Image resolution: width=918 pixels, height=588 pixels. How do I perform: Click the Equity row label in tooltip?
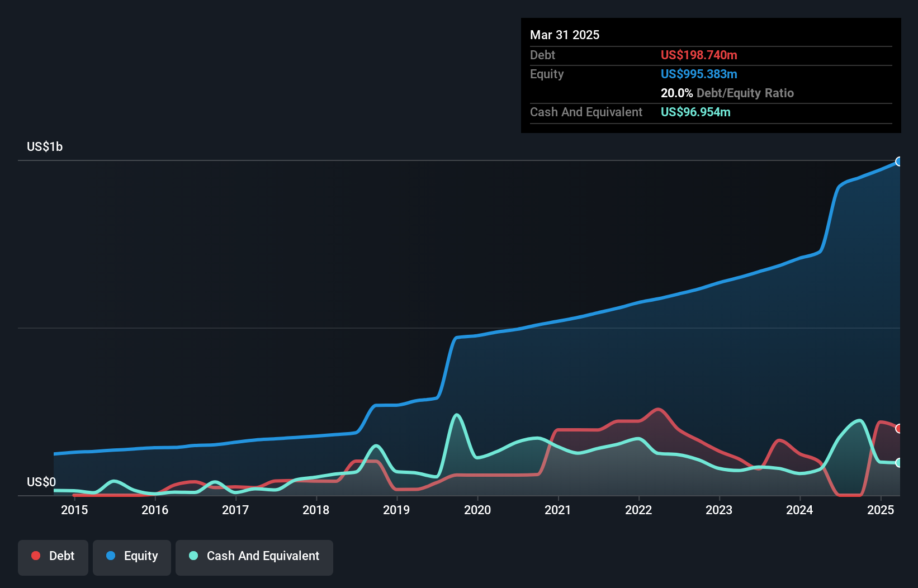tap(547, 74)
